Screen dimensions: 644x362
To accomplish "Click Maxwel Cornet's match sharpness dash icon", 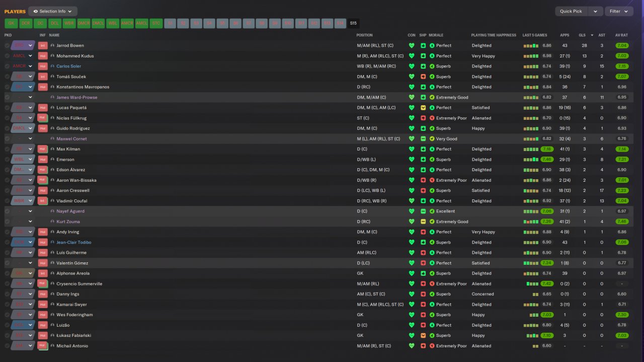I will pyautogui.click(x=423, y=138).
